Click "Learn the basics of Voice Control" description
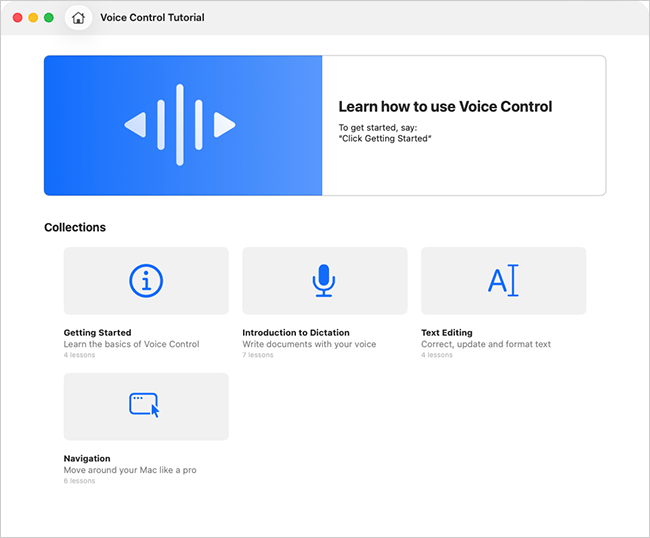Image resolution: width=650 pixels, height=538 pixels. (131, 344)
